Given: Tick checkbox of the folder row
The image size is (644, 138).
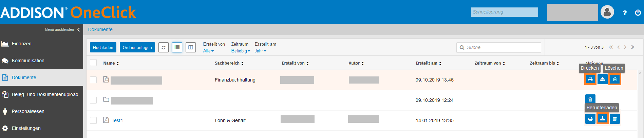Looking at the screenshot, I should 93,100.
